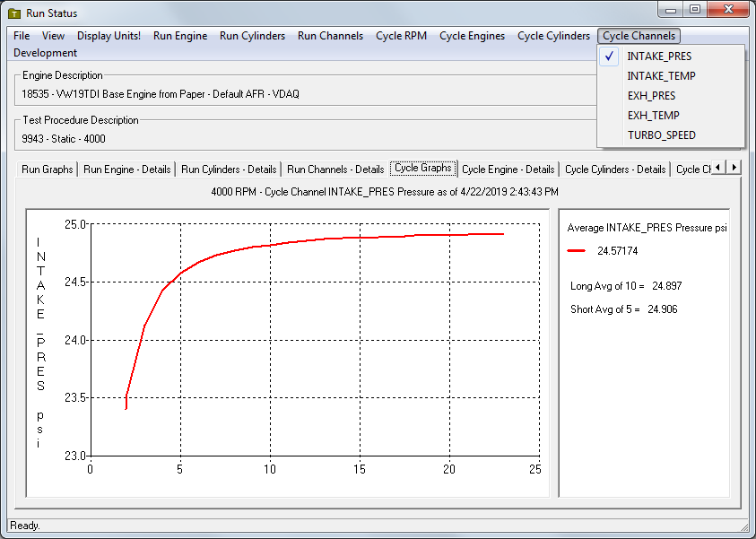This screenshot has width=756, height=539.
Task: Choose the EXH_PRES channel
Action: click(x=671, y=96)
